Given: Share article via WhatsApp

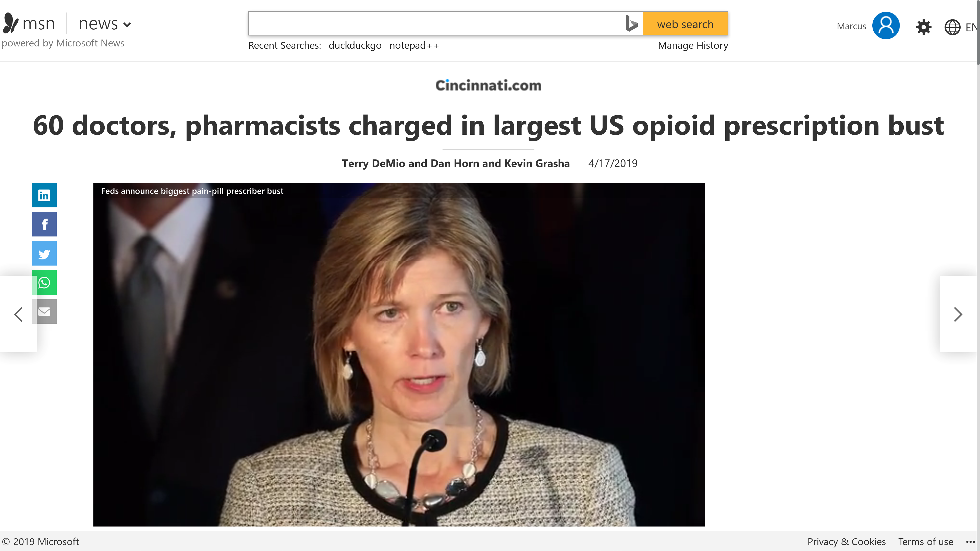Looking at the screenshot, I should click(x=44, y=283).
